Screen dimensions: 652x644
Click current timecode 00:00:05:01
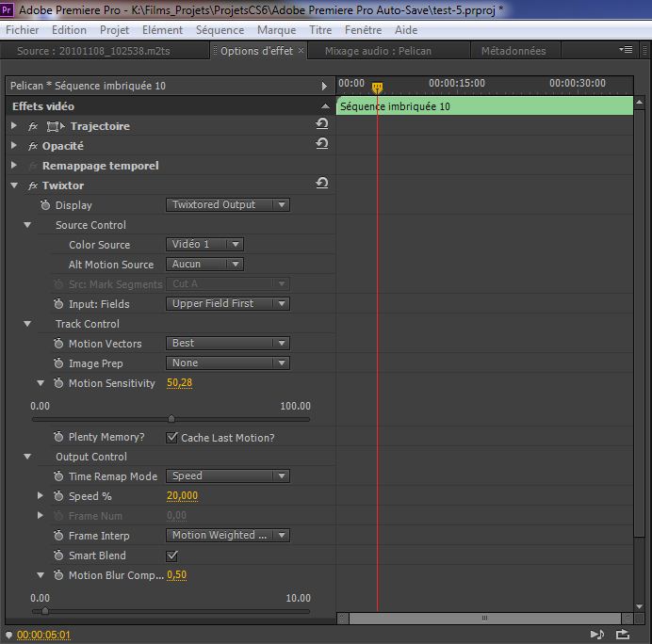pos(43,635)
